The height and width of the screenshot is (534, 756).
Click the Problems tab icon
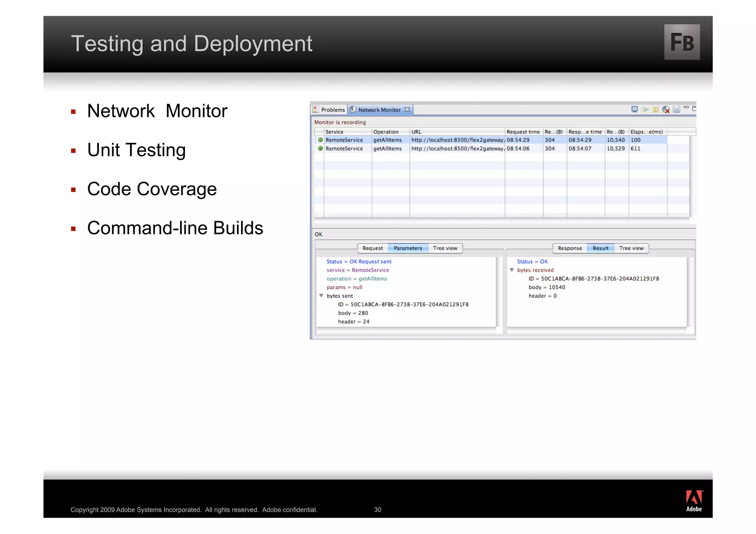[316, 110]
